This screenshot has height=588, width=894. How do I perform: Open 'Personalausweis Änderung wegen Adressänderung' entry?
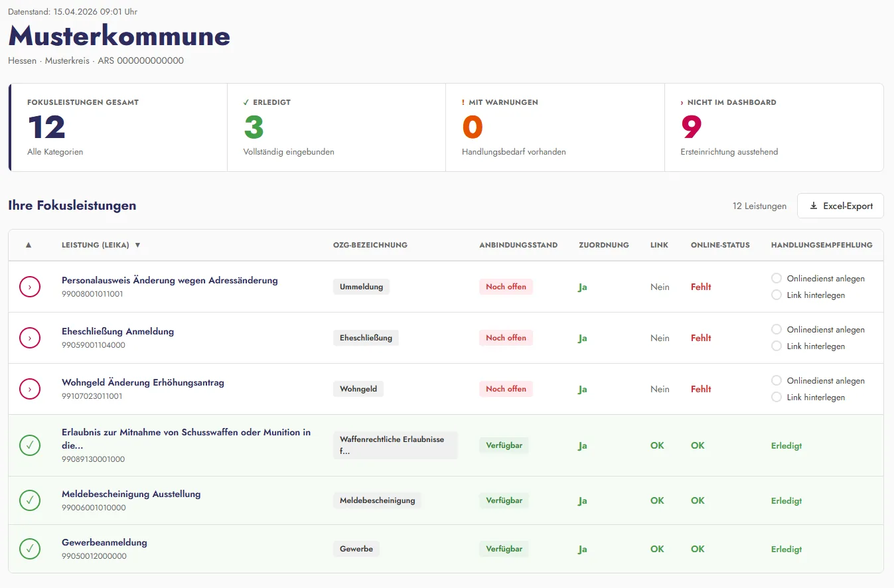(170, 280)
